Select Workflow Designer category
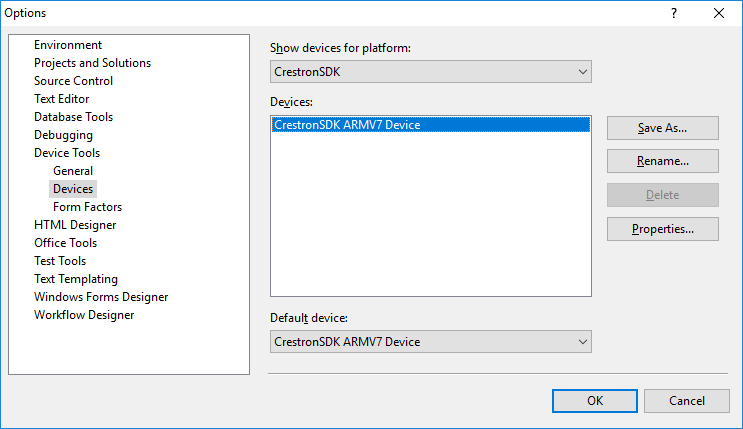 pyautogui.click(x=84, y=315)
